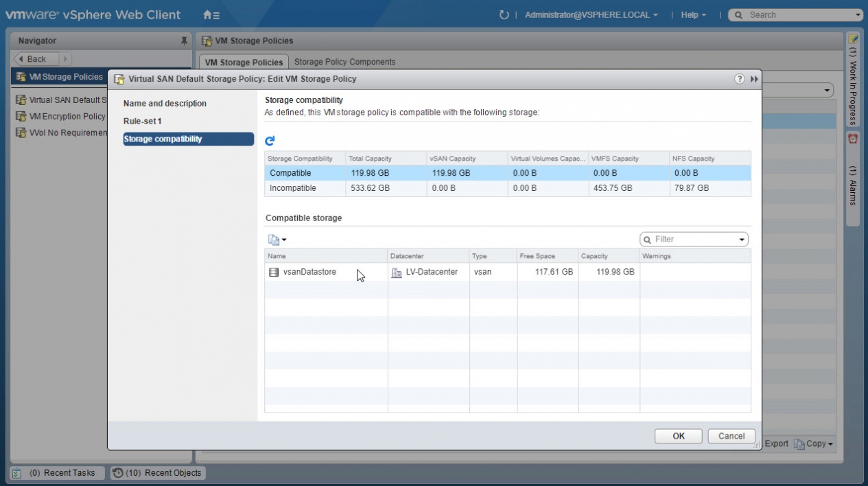Expand the dialog double-arrow icon
The height and width of the screenshot is (486, 868).
754,79
